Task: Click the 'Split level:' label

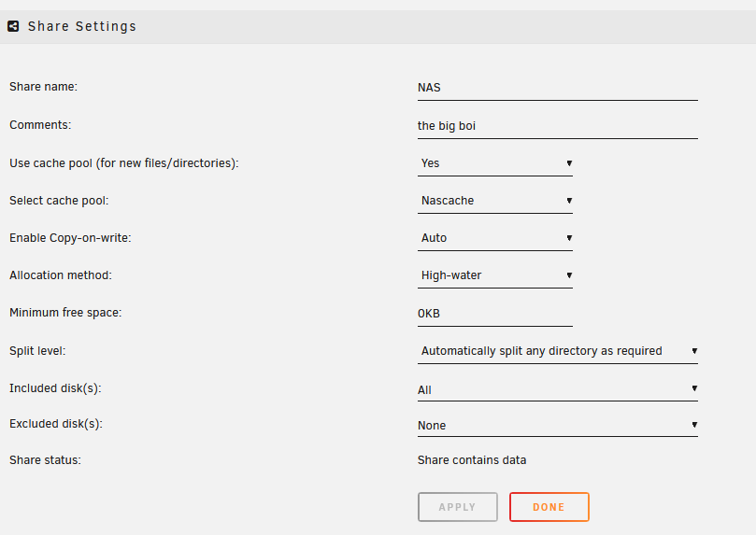Action: 37,350
